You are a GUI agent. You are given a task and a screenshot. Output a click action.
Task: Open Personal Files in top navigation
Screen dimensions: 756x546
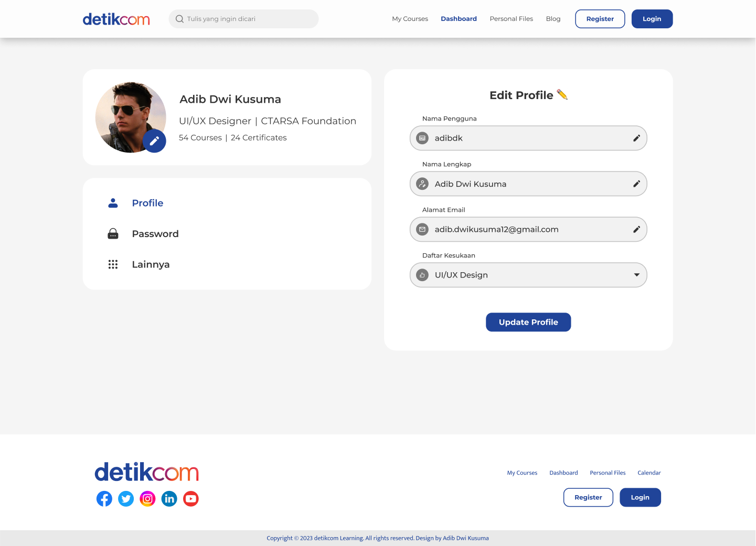(511, 19)
